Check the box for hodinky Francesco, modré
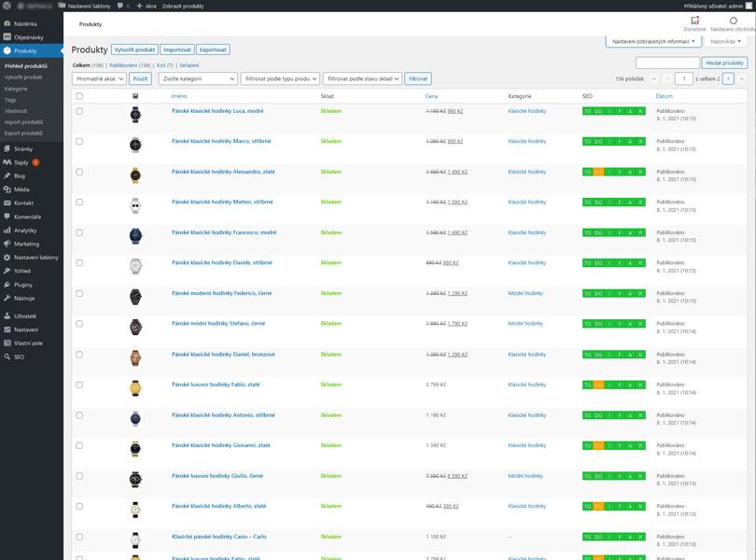This screenshot has width=756, height=560. click(x=79, y=232)
